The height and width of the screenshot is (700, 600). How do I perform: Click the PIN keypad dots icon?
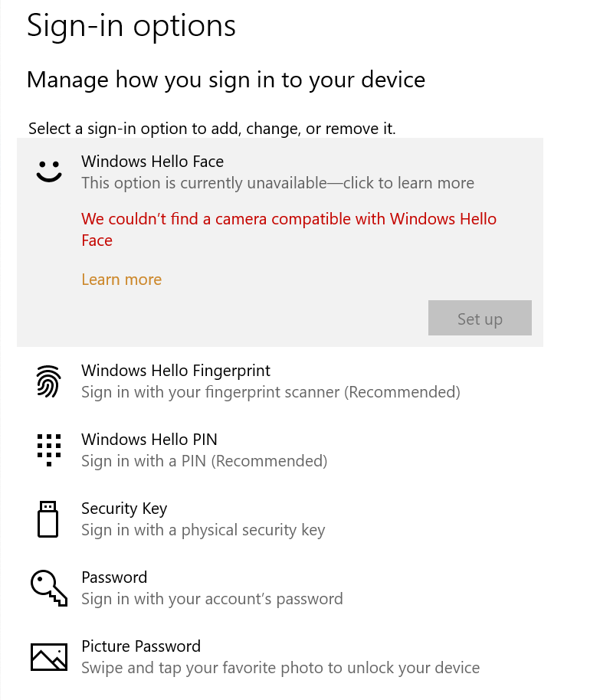pyautogui.click(x=48, y=450)
